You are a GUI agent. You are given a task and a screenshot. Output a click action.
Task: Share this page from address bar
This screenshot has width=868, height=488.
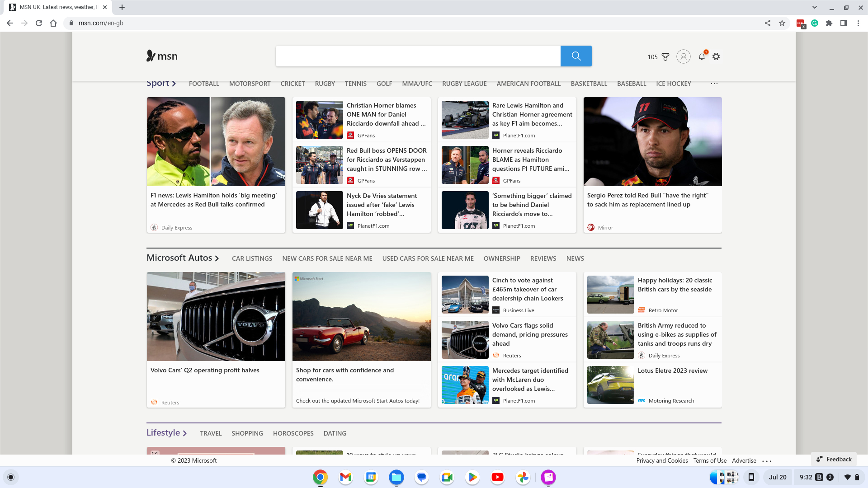[x=768, y=23]
